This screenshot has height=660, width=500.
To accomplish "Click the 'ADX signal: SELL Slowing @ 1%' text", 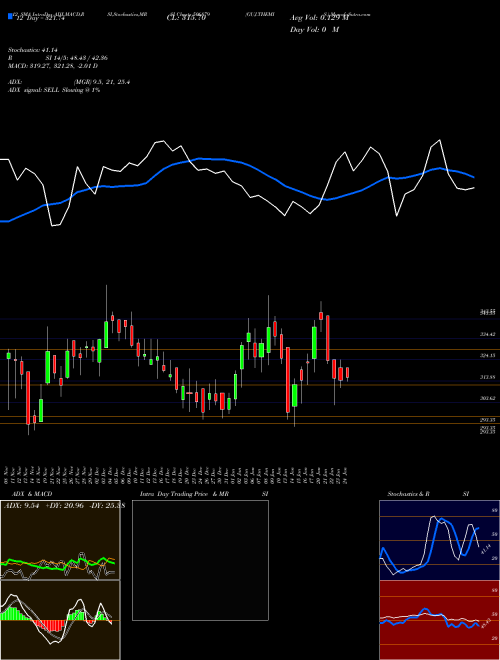I will point(54,90).
